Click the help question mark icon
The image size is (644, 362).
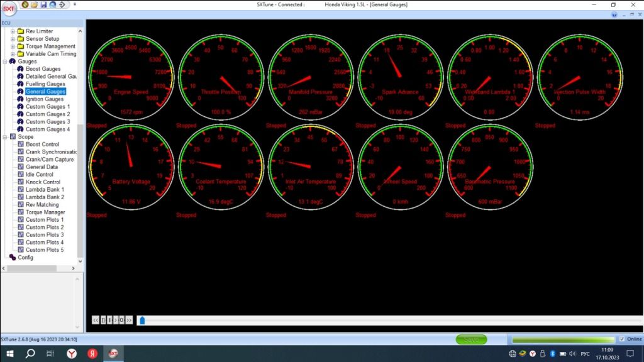pyautogui.click(x=614, y=14)
